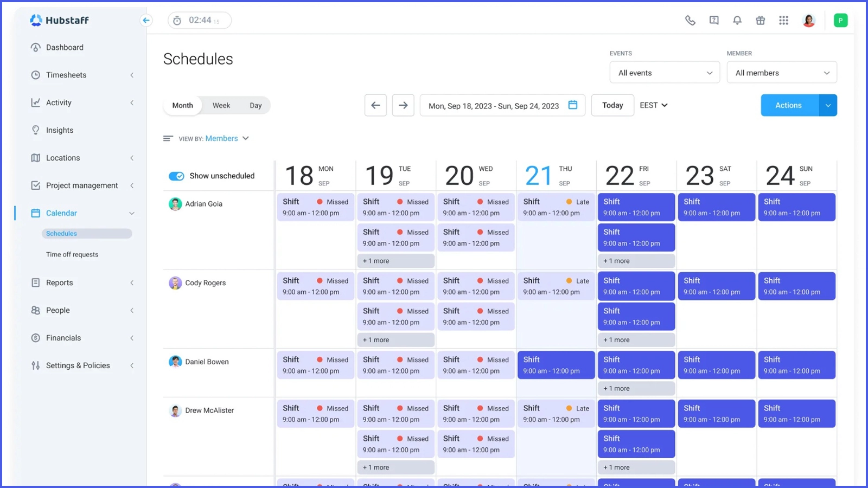Show +1 more for Adrian Goia Tuesday

(396, 261)
